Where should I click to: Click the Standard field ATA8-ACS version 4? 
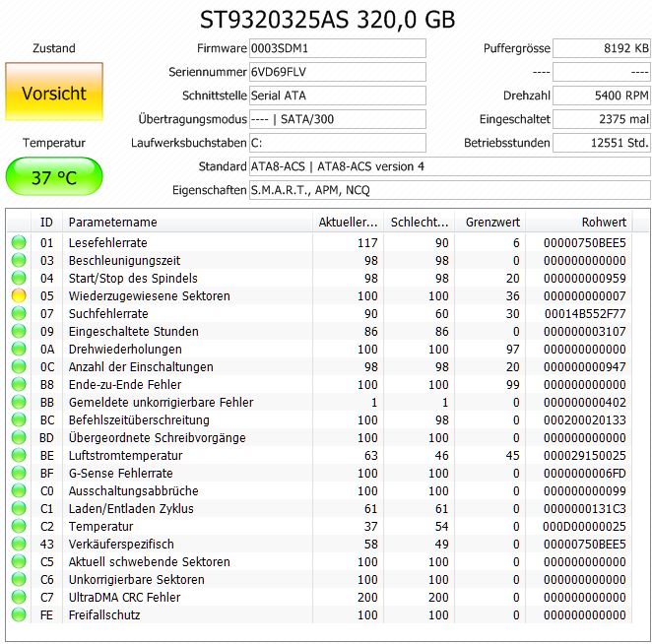449,166
